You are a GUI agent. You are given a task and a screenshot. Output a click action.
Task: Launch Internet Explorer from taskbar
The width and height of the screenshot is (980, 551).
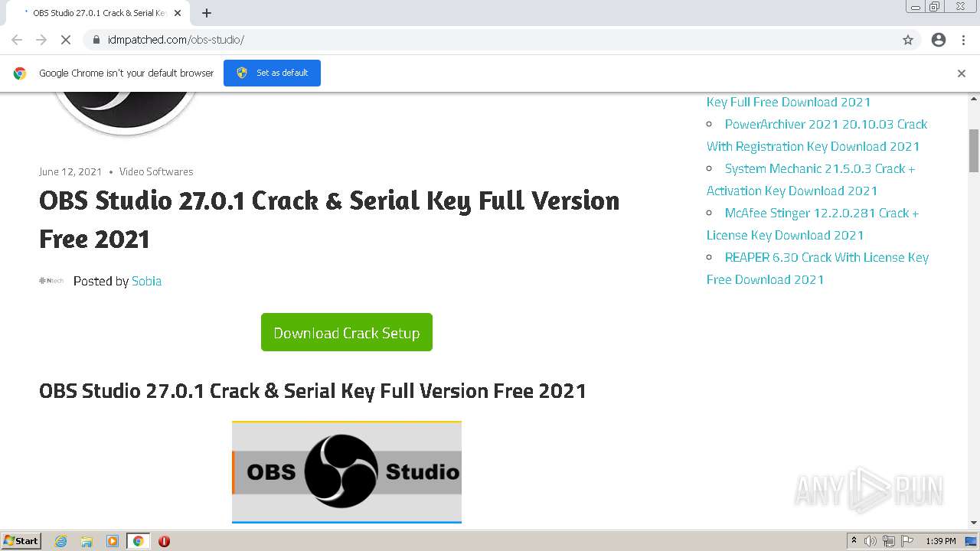click(x=60, y=541)
